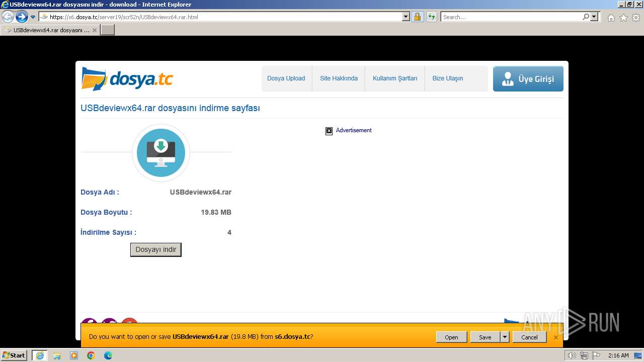Launch Chrome from the taskbar
Screen dimensions: 644x362
91,355
